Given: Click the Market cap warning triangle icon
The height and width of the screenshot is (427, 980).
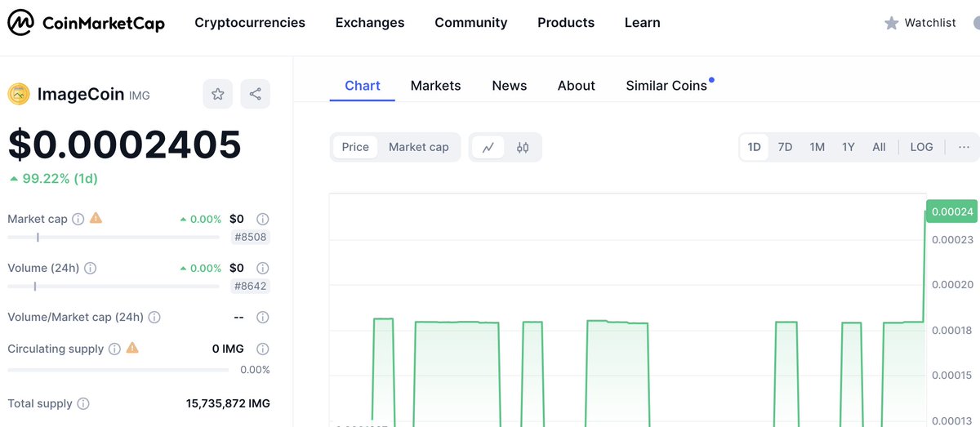Looking at the screenshot, I should [96, 218].
